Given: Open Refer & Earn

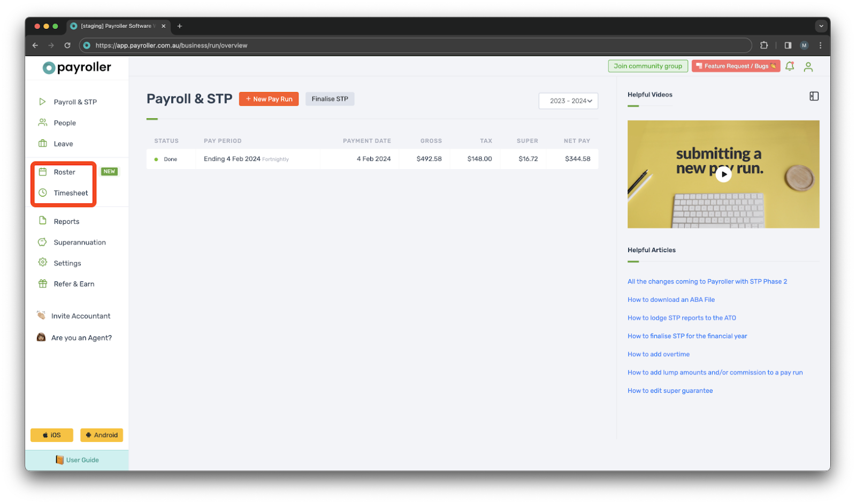Looking at the screenshot, I should [x=74, y=284].
